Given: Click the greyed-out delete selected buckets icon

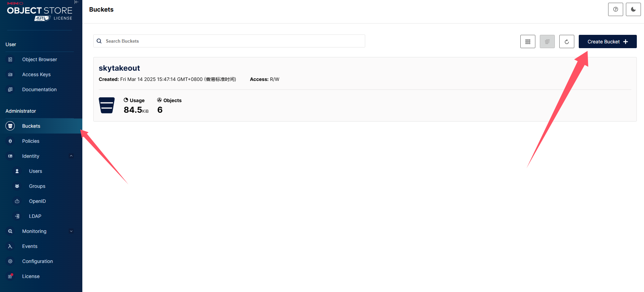Looking at the screenshot, I should (547, 42).
